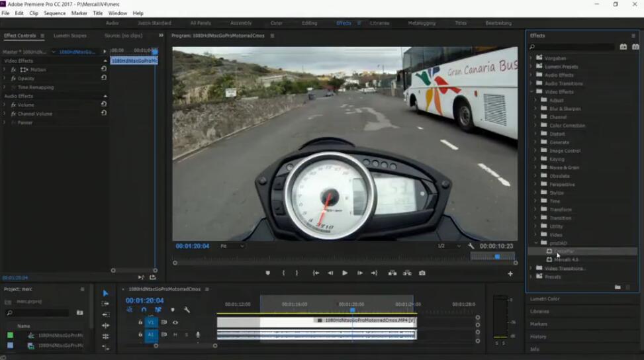Click the Play button in Program monitor
Image resolution: width=644 pixels, height=360 pixels.
coord(345,273)
